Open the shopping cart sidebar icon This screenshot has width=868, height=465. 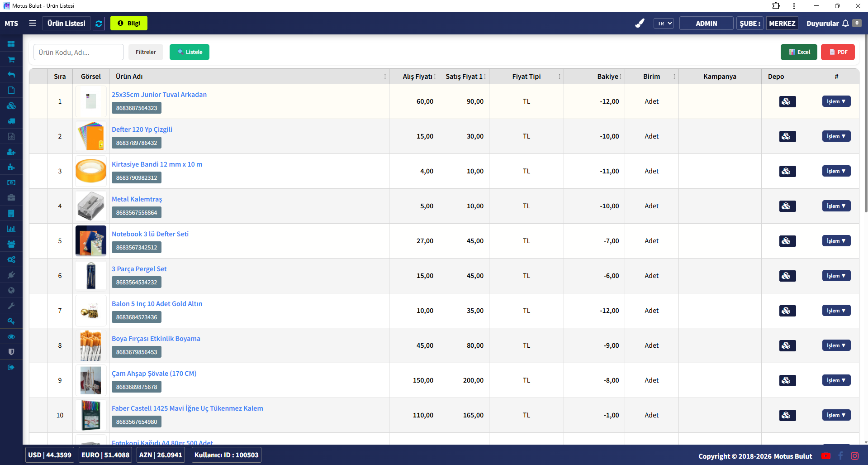(11, 59)
